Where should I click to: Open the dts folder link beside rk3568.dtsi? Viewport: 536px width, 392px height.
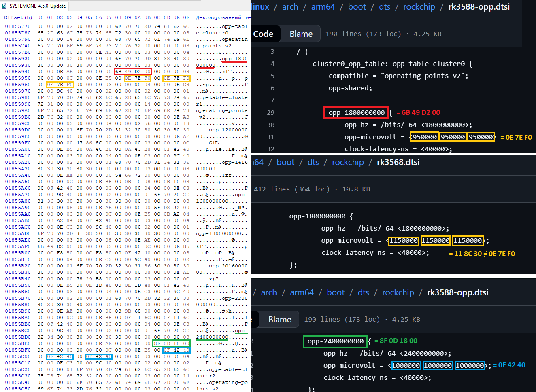point(313,162)
